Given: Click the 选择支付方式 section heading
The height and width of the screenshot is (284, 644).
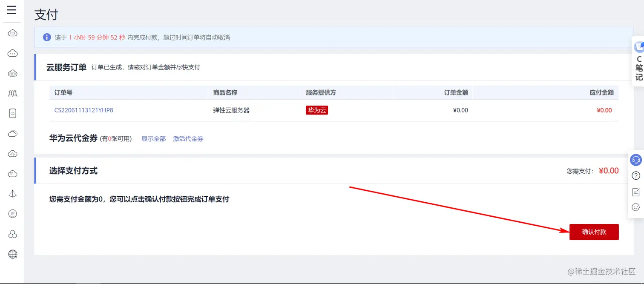Looking at the screenshot, I should (73, 171).
